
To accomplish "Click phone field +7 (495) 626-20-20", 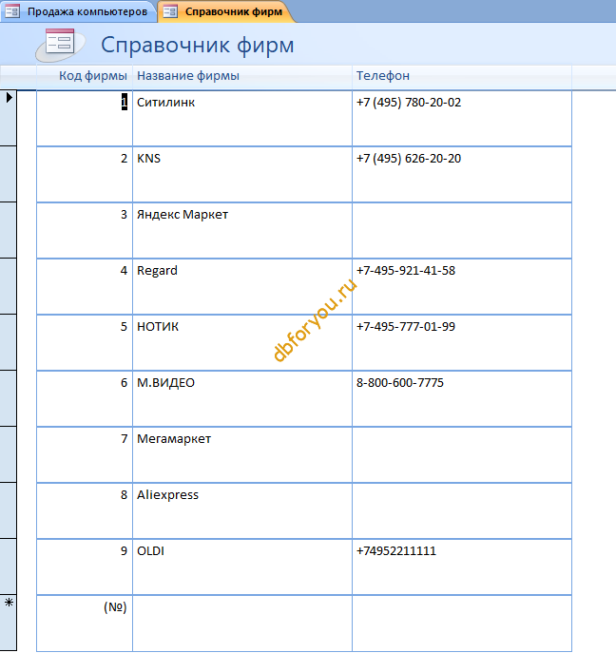I will click(x=462, y=175).
